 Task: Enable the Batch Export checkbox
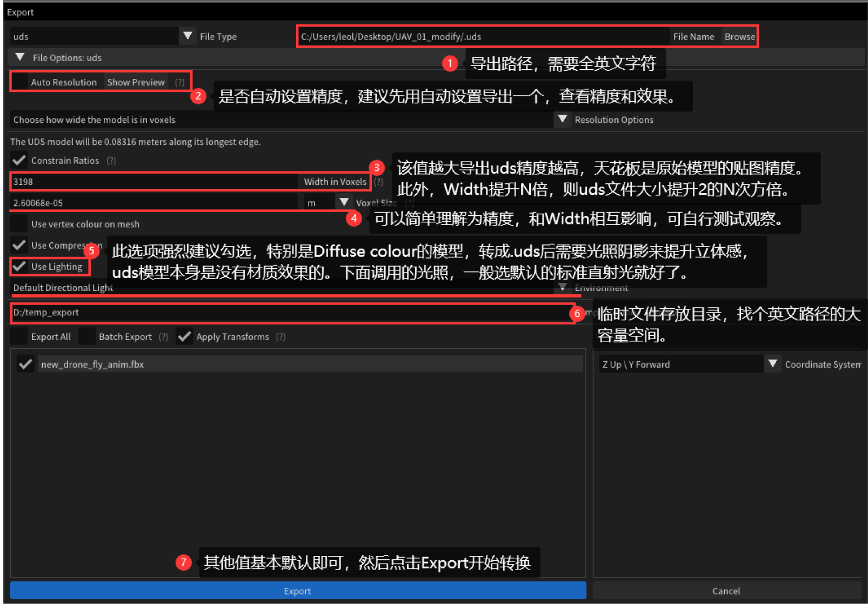[86, 336]
